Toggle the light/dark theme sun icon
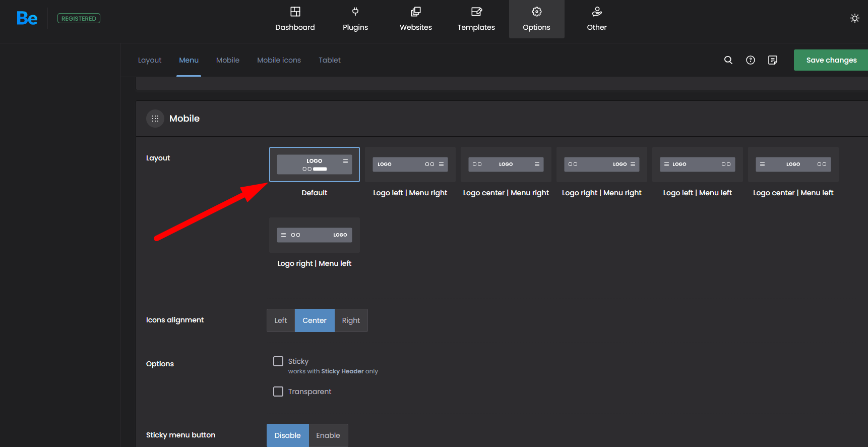 click(854, 18)
